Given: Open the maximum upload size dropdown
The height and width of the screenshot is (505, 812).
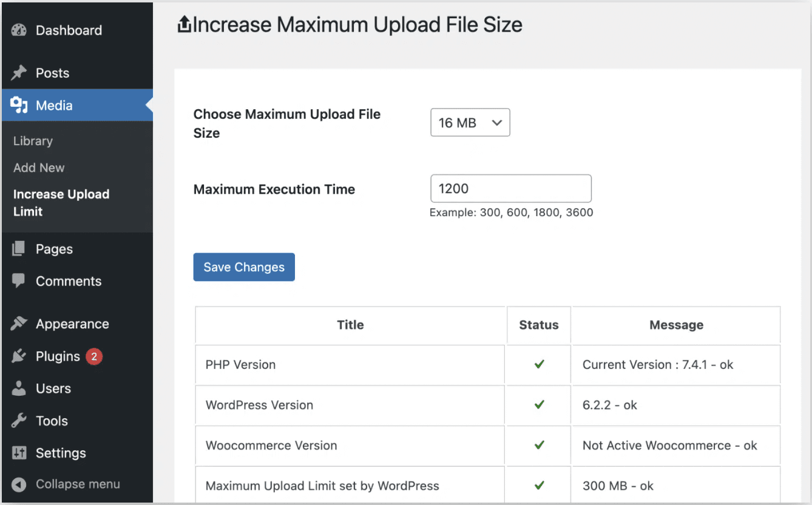Looking at the screenshot, I should (470, 122).
